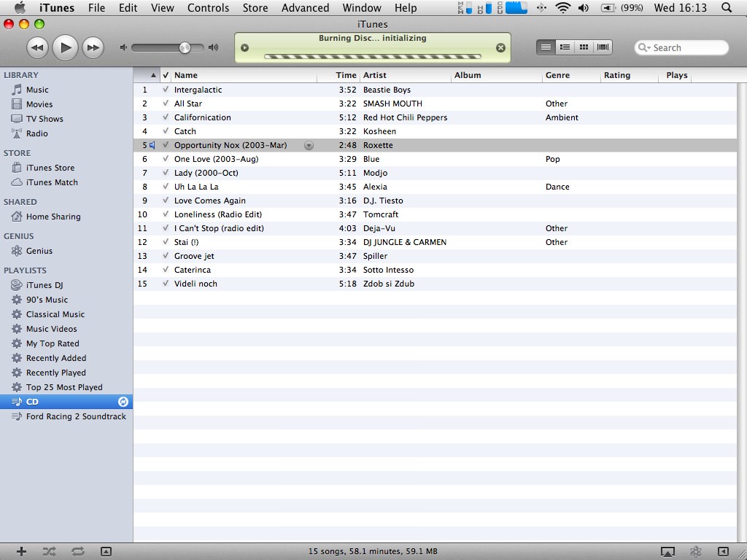The height and width of the screenshot is (560, 747).
Task: Open the View menu
Action: tap(162, 7)
